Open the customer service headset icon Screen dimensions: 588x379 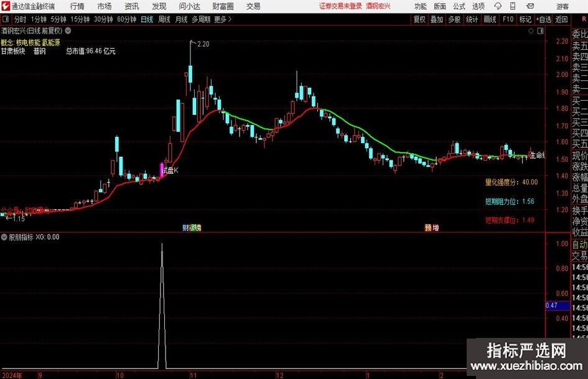pos(498,6)
